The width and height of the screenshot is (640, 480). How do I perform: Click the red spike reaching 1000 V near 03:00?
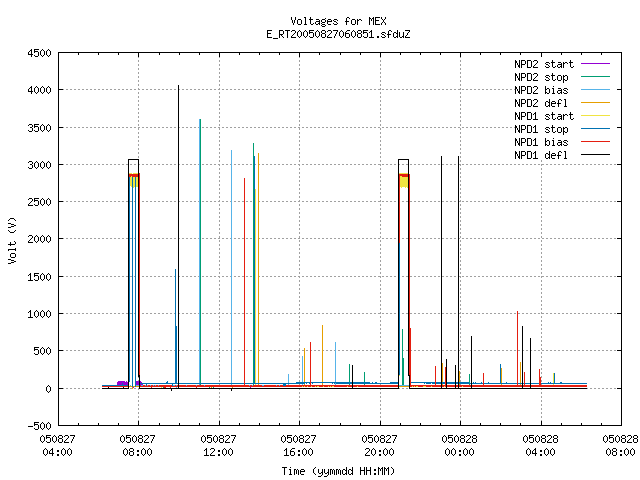coord(518,347)
